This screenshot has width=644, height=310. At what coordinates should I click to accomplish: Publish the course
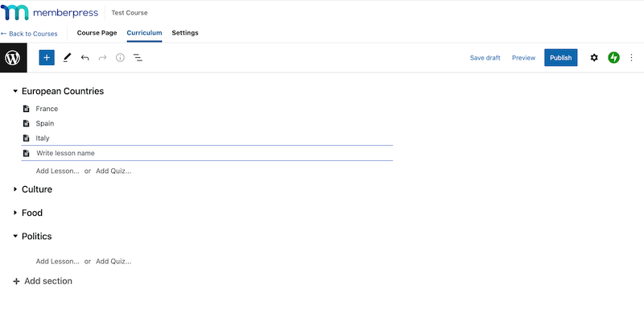click(x=560, y=58)
